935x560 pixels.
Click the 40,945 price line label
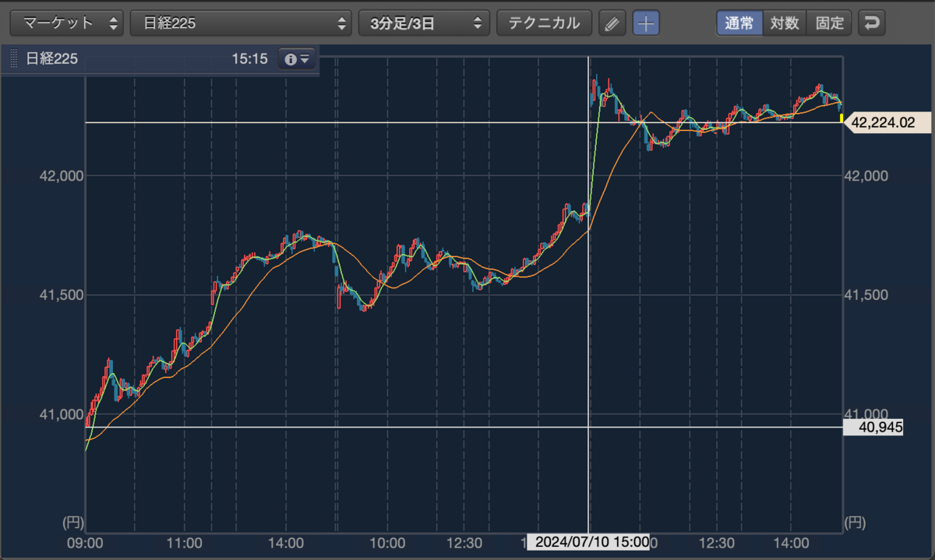point(873,427)
